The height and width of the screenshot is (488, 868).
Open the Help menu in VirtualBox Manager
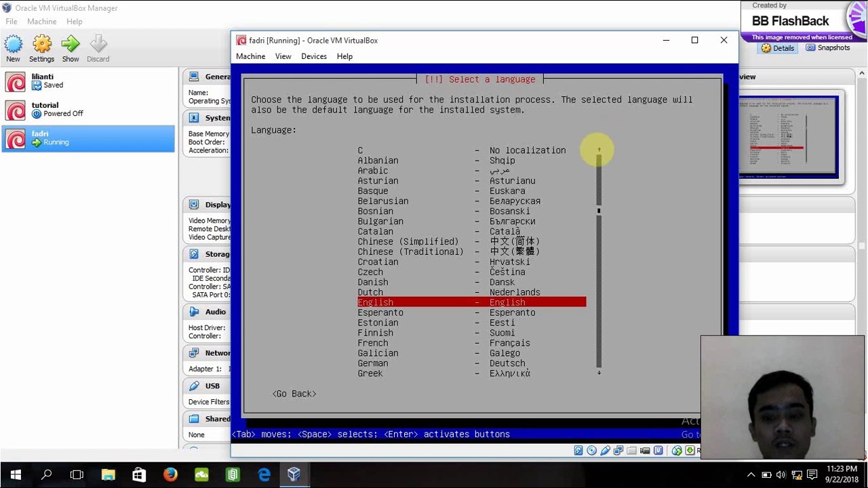(75, 22)
